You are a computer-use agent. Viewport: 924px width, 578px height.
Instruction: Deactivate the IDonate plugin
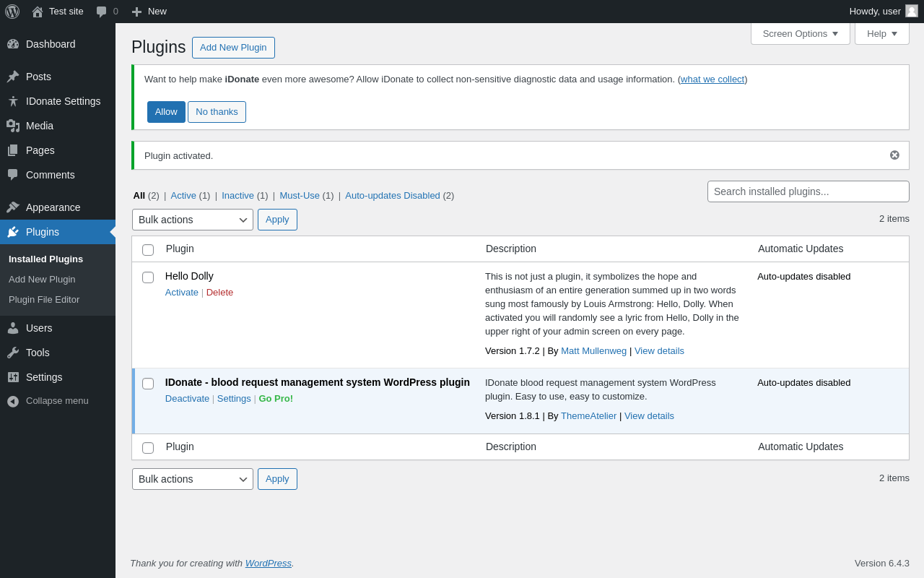[187, 399]
